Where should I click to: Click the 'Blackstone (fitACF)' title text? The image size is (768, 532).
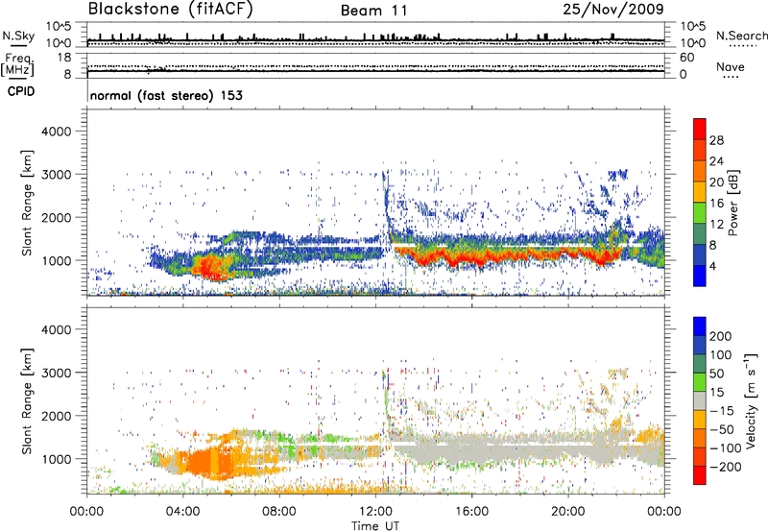[171, 10]
